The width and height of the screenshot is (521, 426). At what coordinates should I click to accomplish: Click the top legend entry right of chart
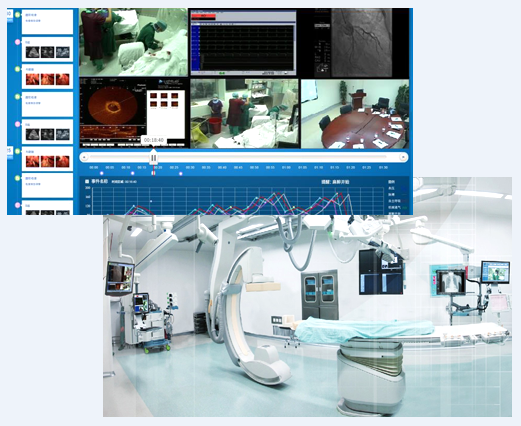[x=392, y=182]
